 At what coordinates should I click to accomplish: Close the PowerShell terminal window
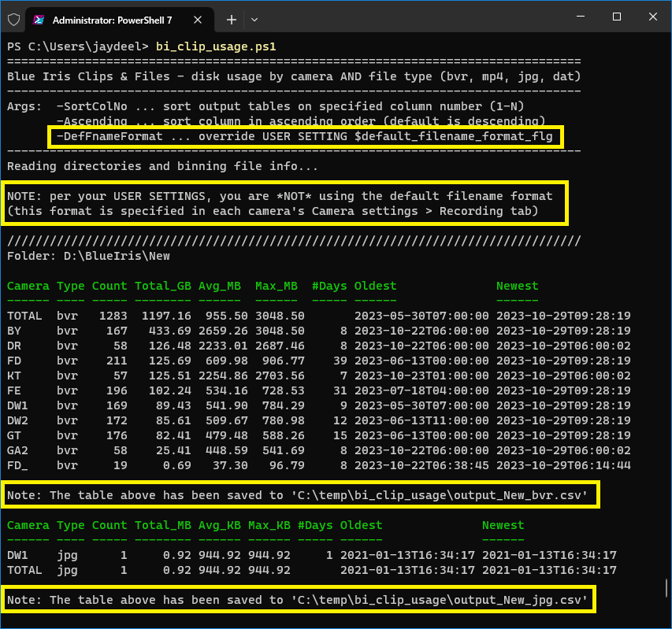tap(653, 17)
